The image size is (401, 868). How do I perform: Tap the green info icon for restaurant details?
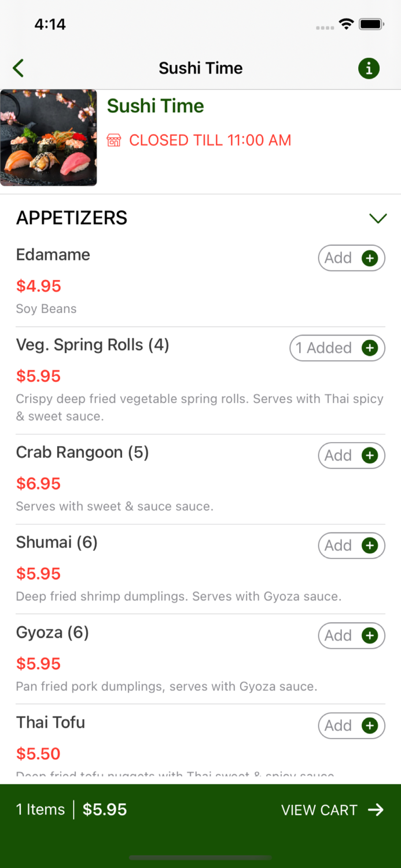369,68
